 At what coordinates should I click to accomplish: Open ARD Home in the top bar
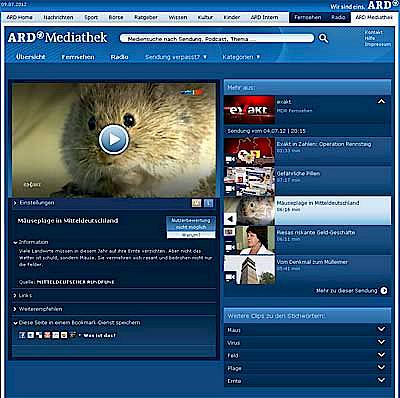(19, 17)
